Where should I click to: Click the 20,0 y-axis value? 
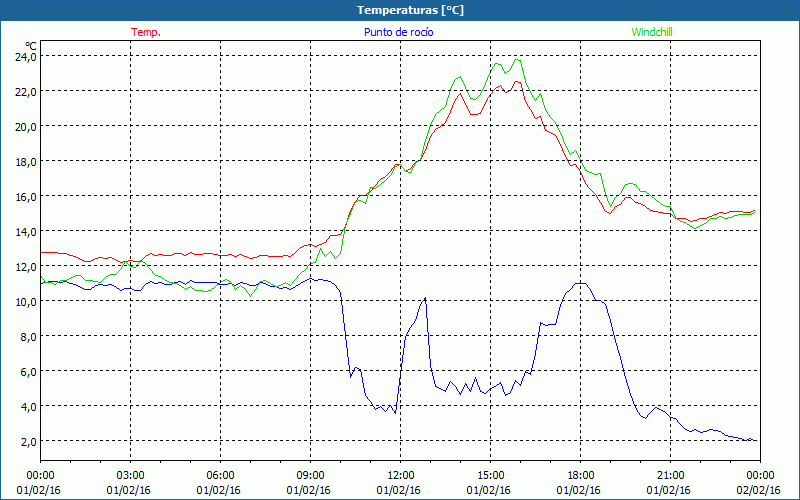tap(26, 127)
